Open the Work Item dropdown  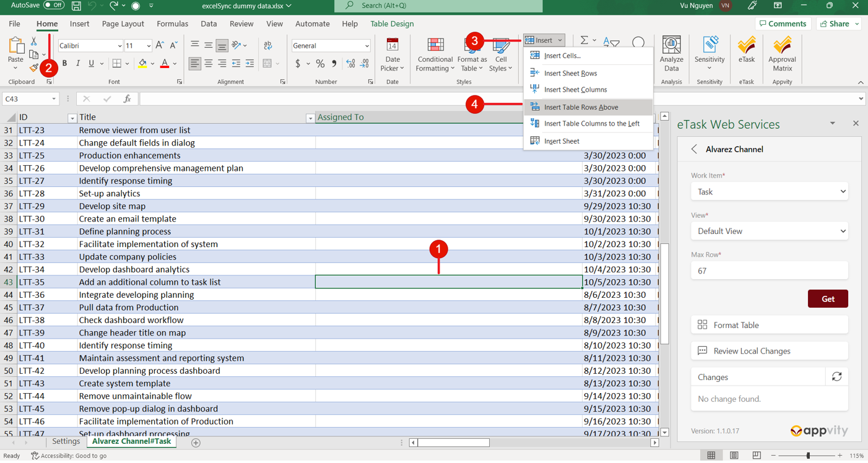pyautogui.click(x=770, y=192)
